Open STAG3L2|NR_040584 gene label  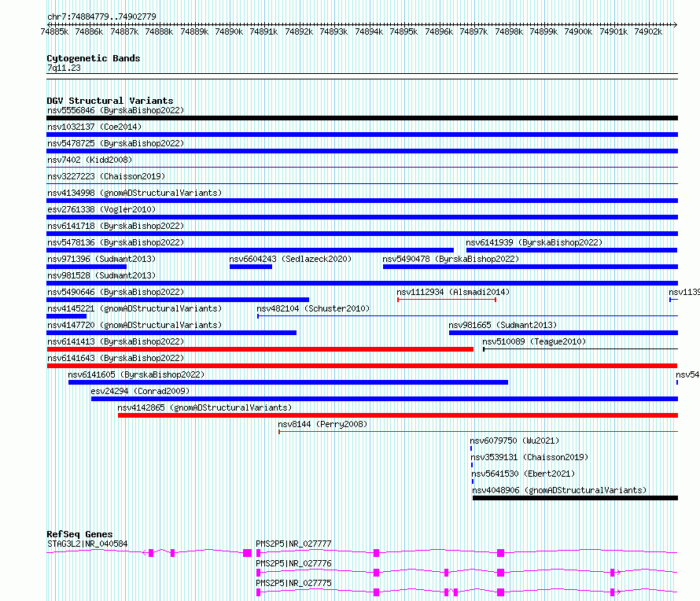[87, 544]
